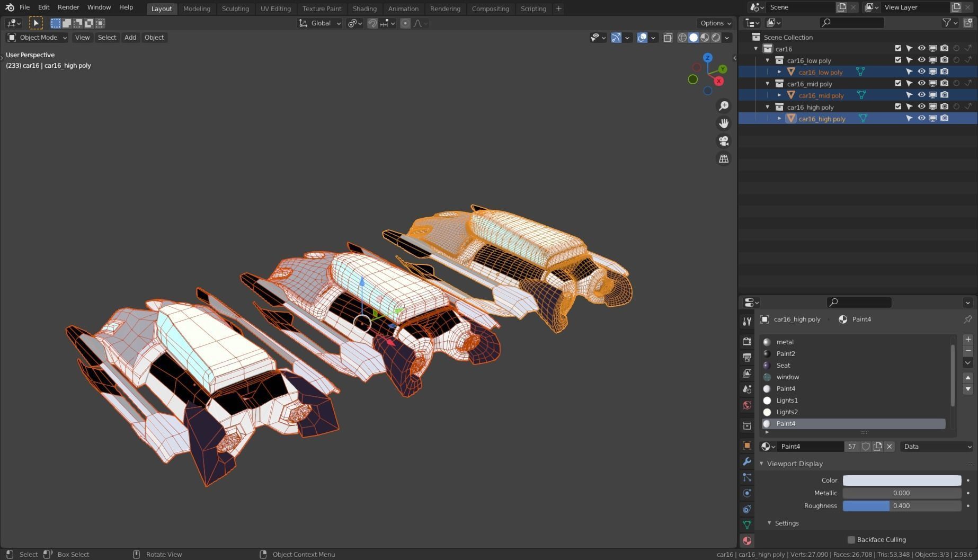Open the Object properties tab
The width and height of the screenshot is (978, 560).
coord(747,446)
